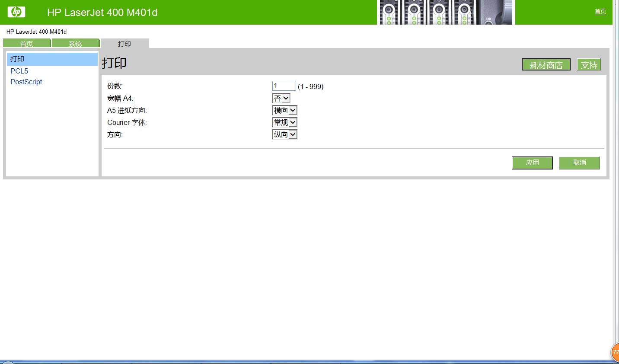Click the (1 - 999) range text
This screenshot has width=619, height=364.
[311, 86]
